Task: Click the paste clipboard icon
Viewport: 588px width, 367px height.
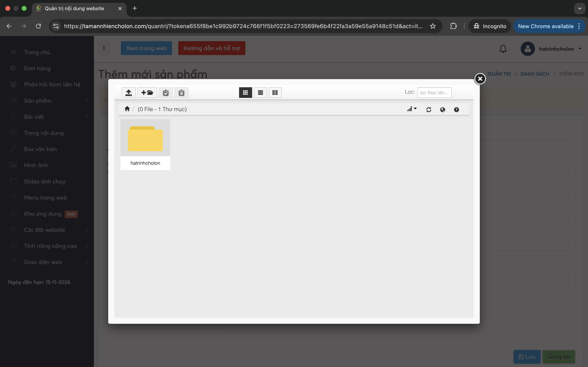Action: (166, 93)
